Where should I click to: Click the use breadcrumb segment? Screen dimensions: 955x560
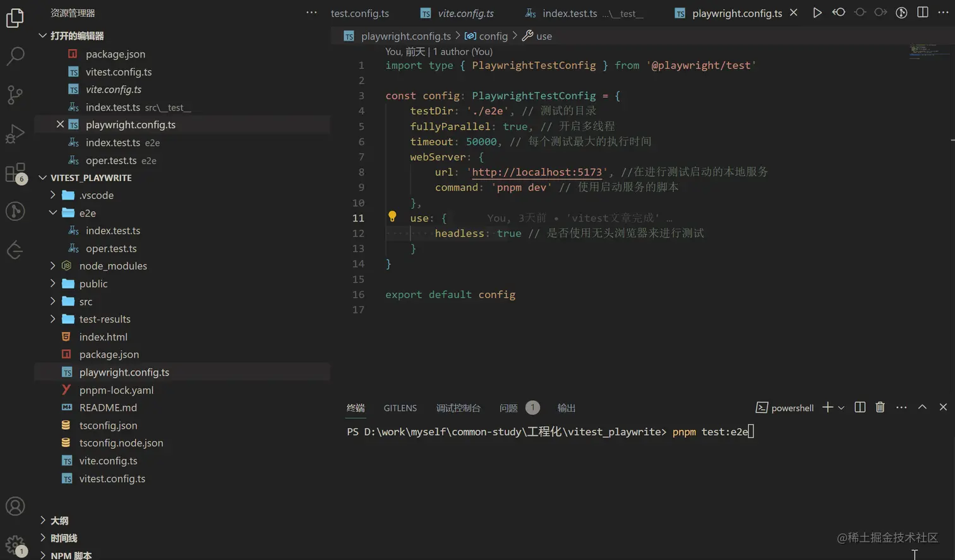(x=538, y=36)
